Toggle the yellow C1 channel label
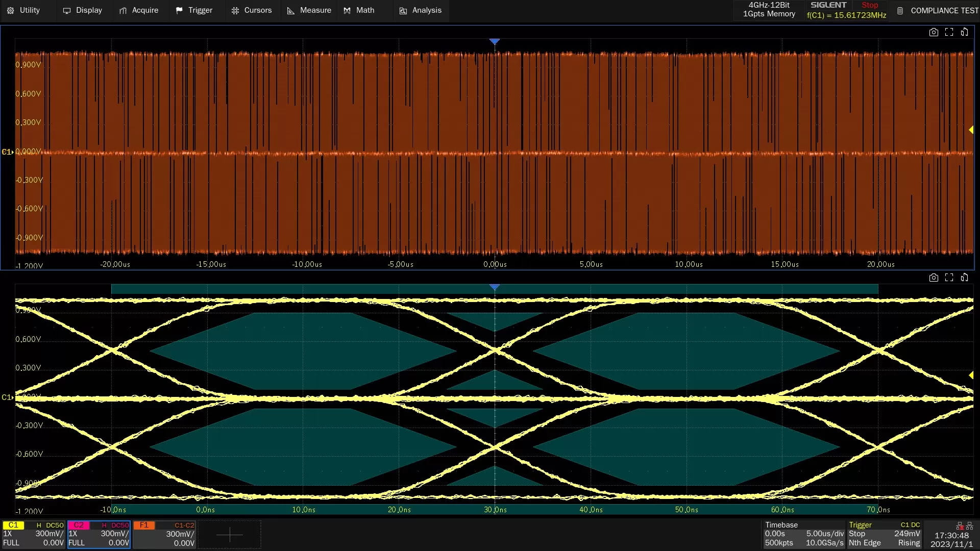This screenshot has width=980, height=551. (x=13, y=525)
